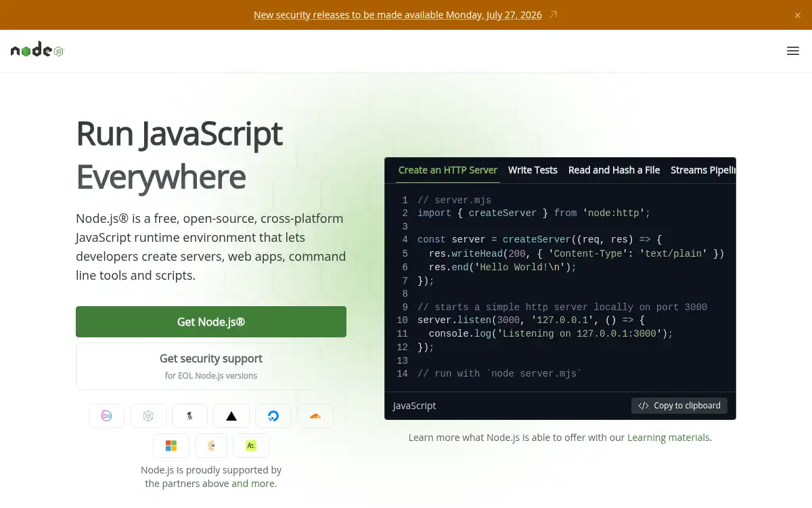Click the Node.js logo in header
The image size is (812, 508).
coord(37,50)
